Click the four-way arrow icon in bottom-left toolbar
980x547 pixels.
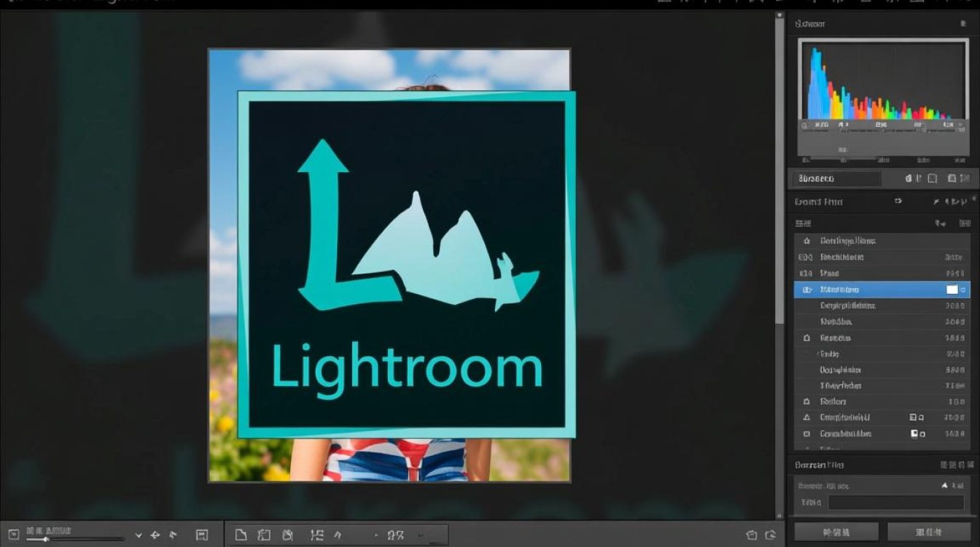click(x=155, y=535)
